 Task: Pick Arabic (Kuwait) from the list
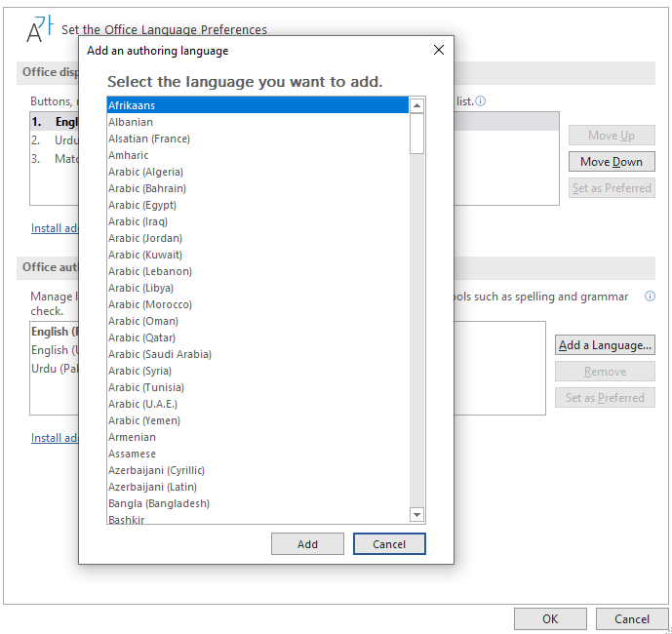pos(257,255)
